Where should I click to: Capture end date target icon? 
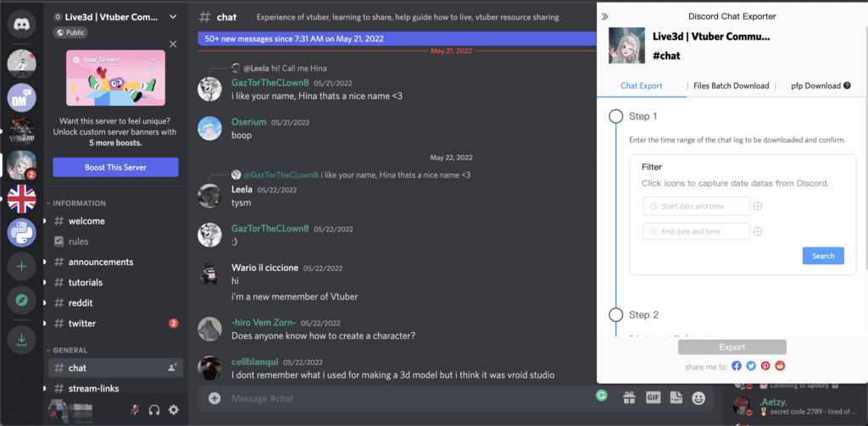pos(758,231)
